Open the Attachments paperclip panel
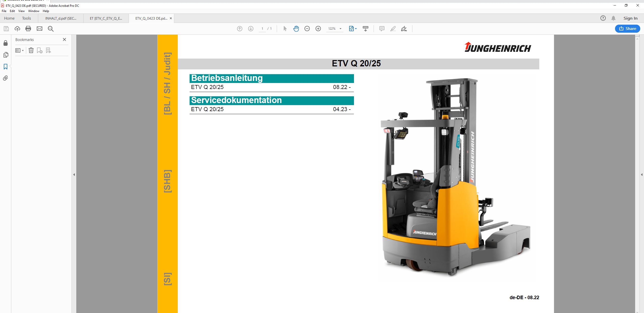This screenshot has height=313, width=644. pyautogui.click(x=6, y=78)
